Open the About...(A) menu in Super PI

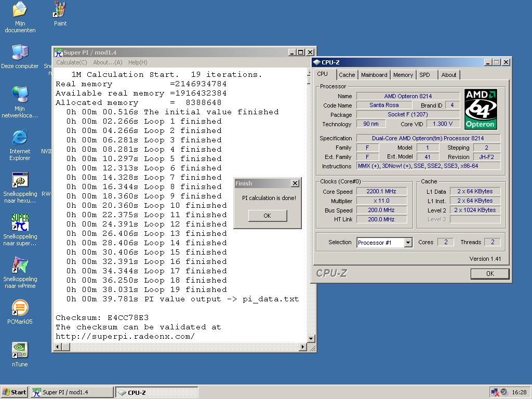(x=108, y=62)
